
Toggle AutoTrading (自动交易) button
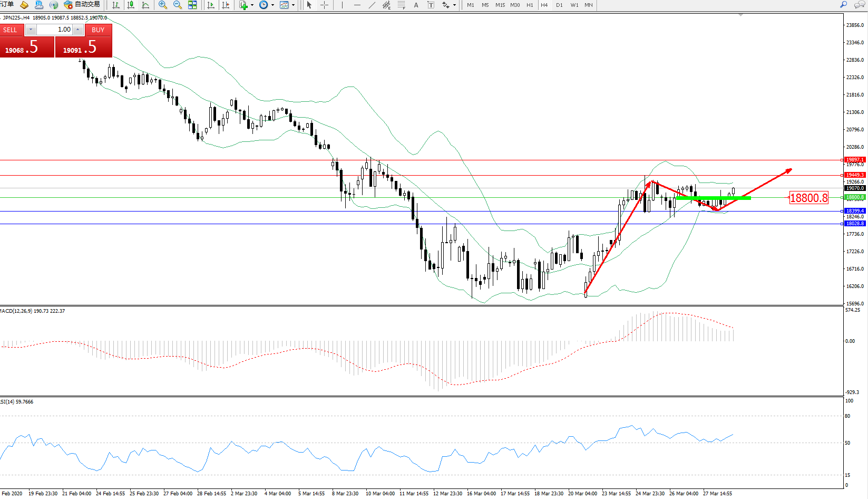pyautogui.click(x=82, y=5)
